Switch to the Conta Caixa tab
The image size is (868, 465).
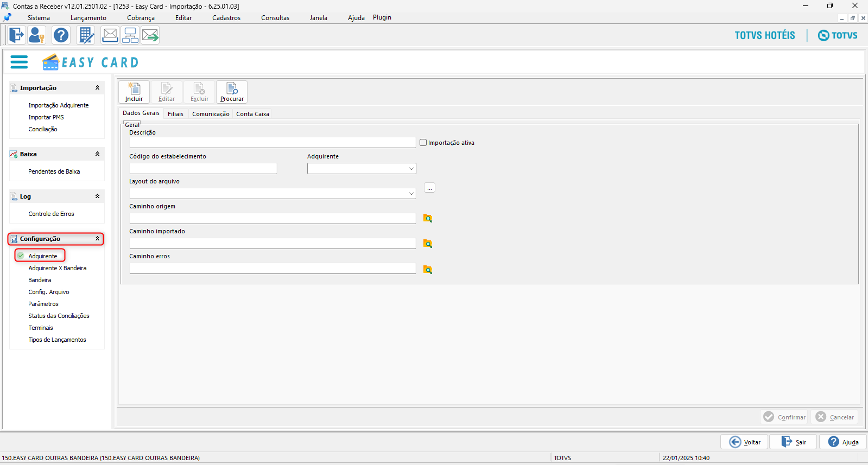[x=252, y=114]
